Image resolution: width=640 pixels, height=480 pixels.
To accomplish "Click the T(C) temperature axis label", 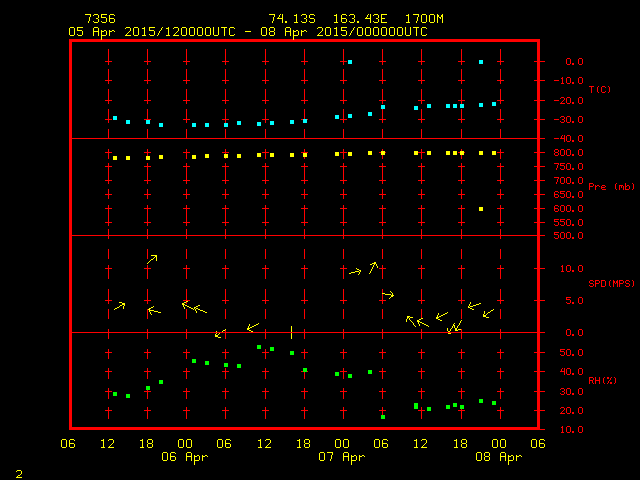I will coord(599,90).
